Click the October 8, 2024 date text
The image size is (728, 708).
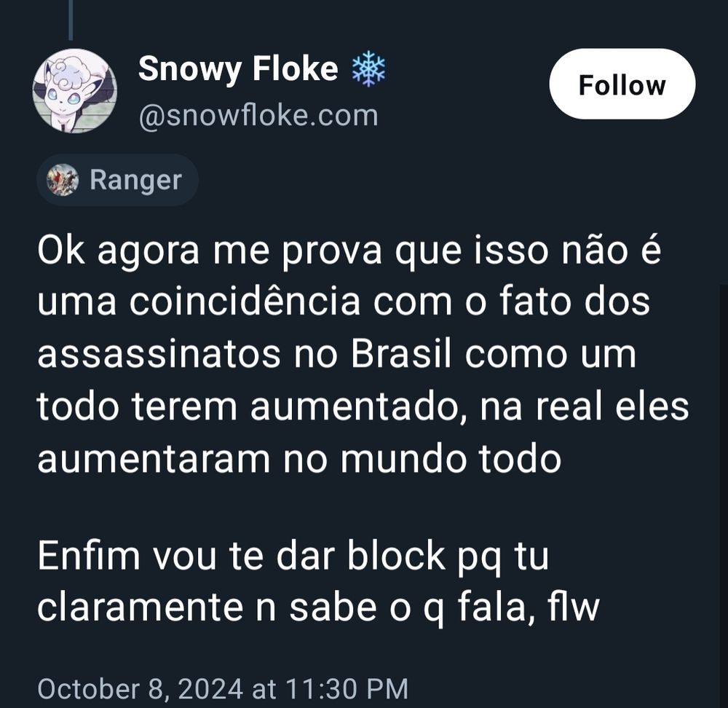[x=141, y=688]
